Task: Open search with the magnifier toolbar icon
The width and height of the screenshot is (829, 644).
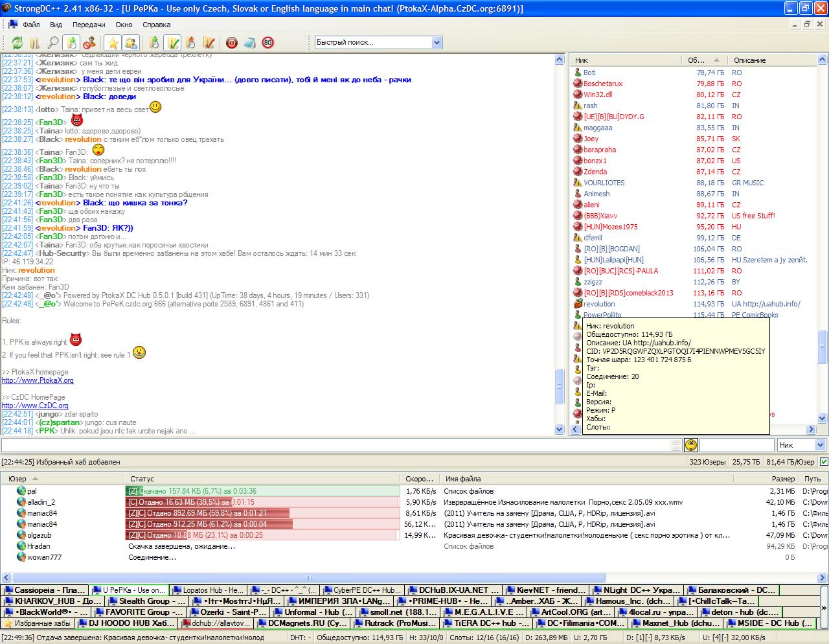Action: (53, 43)
